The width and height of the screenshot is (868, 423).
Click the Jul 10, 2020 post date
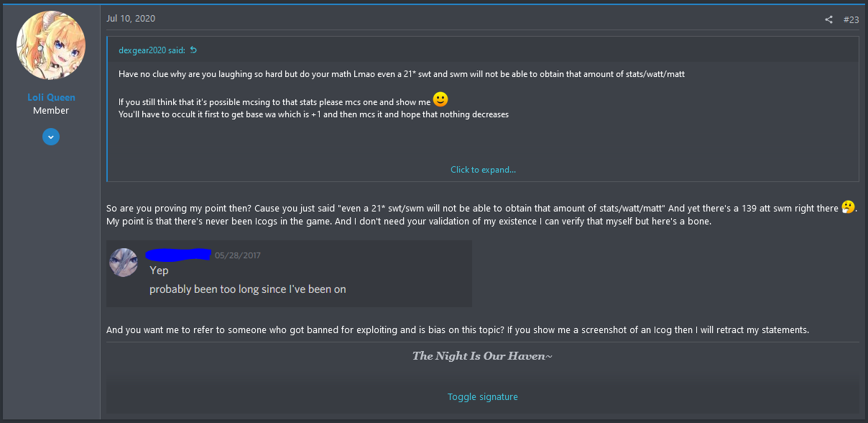(131, 18)
